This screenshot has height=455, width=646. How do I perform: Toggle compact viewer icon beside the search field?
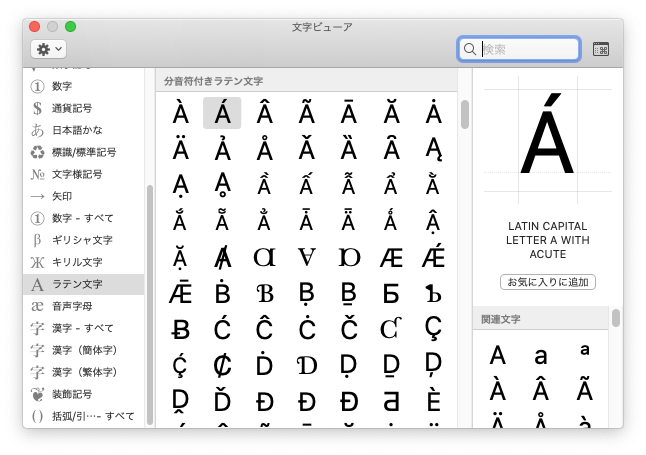[601, 49]
